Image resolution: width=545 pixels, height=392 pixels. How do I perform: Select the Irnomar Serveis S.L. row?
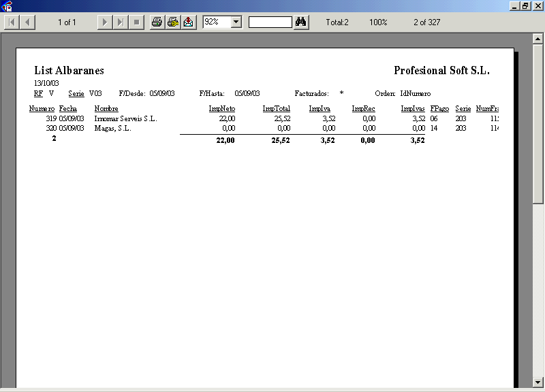click(125, 118)
